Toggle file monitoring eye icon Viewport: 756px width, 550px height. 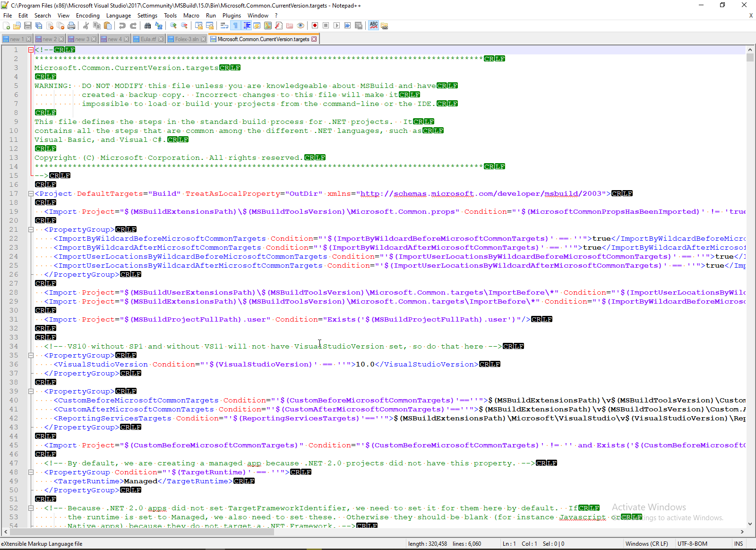coord(301,26)
